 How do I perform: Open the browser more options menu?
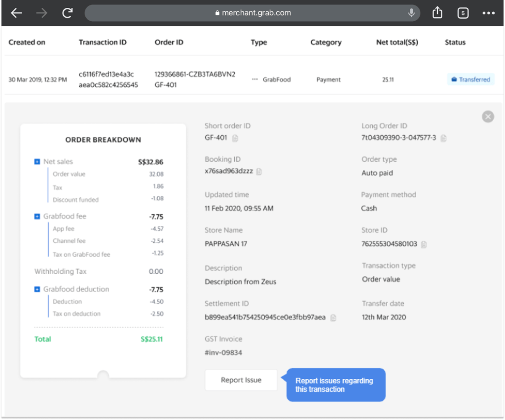[488, 13]
